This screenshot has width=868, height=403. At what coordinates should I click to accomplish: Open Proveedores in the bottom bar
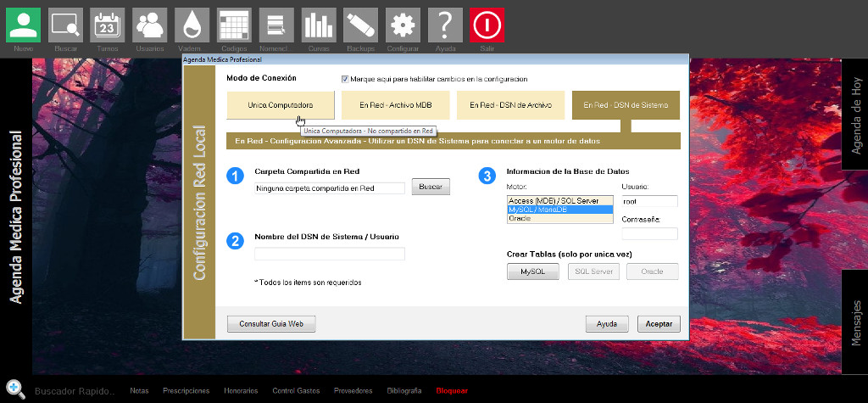(353, 391)
